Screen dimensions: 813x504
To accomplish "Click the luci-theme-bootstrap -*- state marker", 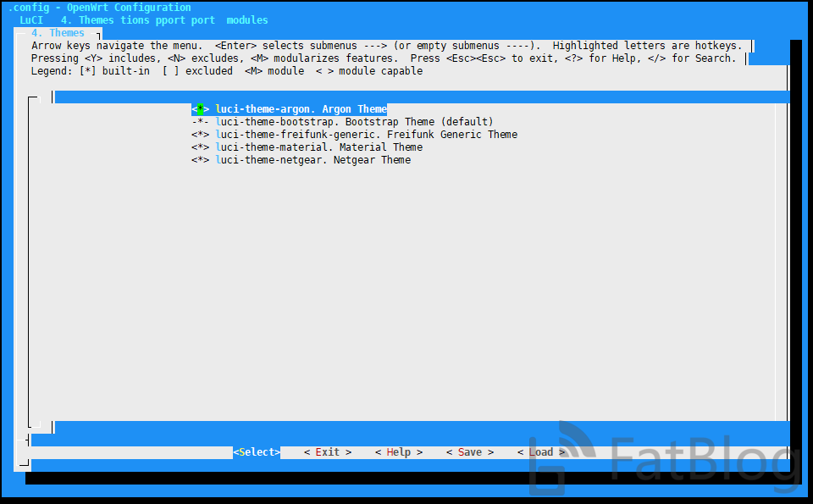I will [x=200, y=122].
